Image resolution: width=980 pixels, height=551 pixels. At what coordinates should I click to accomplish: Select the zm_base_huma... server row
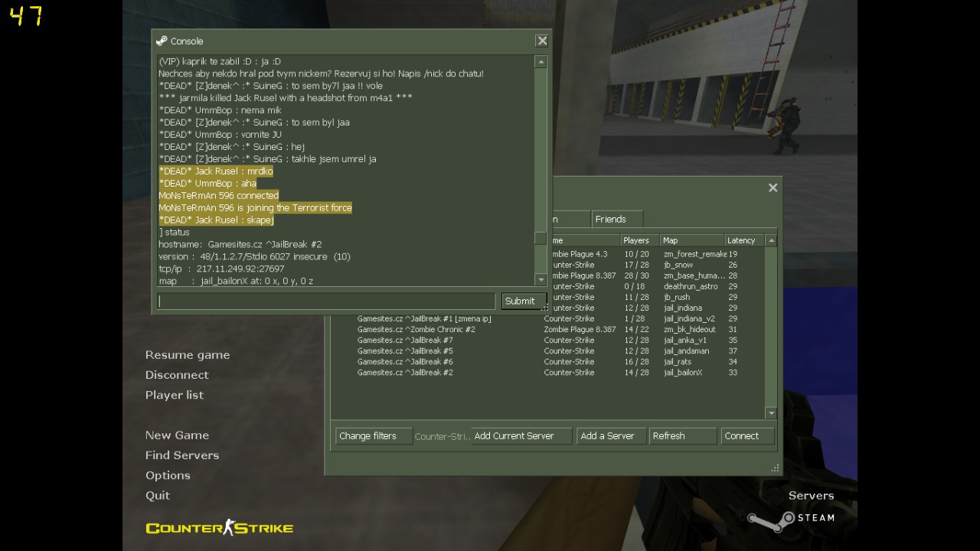pos(657,275)
